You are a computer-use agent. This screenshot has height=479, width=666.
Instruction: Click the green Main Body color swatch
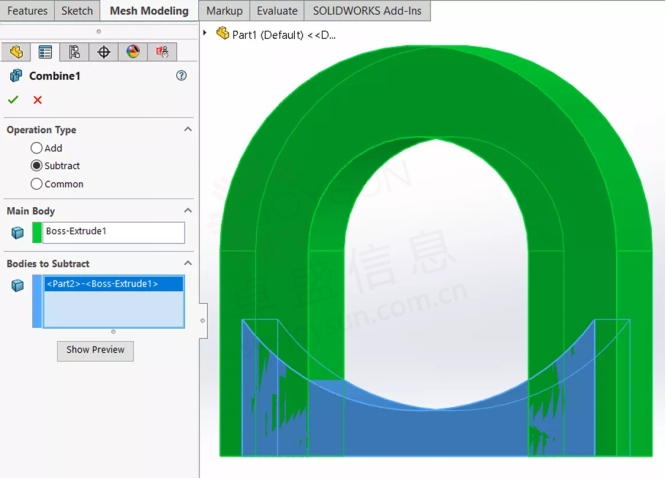[37, 232]
